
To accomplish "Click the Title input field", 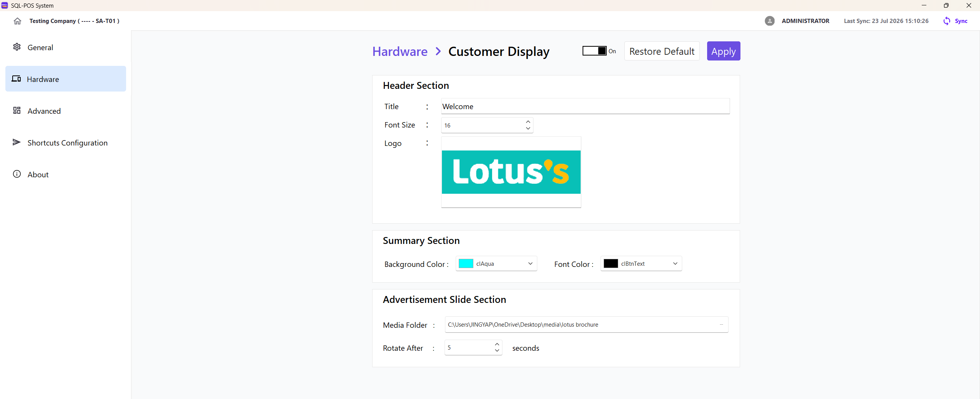I will tap(585, 106).
